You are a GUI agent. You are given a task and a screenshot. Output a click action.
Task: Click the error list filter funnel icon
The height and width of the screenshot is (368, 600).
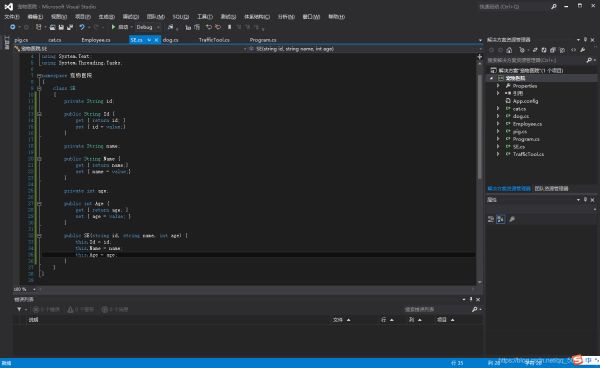[19, 309]
